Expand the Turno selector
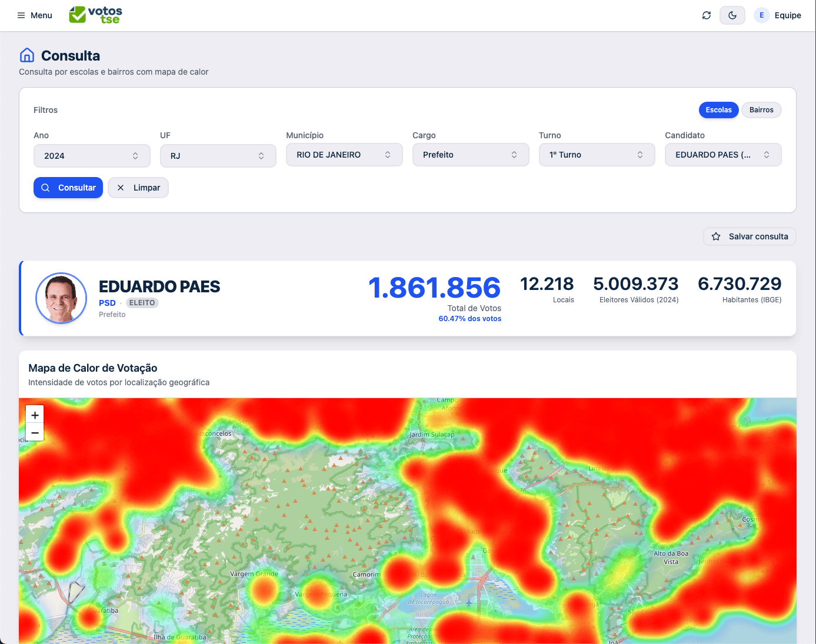This screenshot has height=644, width=816. 597,155
